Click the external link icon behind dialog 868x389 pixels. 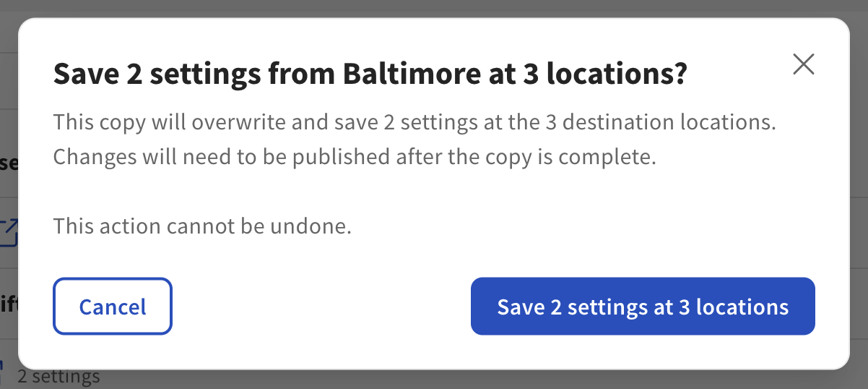(9, 233)
